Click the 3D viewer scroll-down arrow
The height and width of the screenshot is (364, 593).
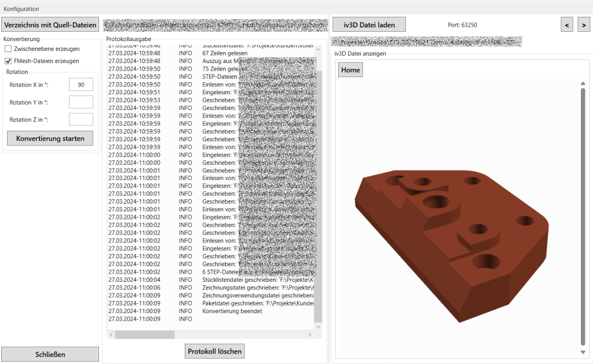pyautogui.click(x=583, y=352)
